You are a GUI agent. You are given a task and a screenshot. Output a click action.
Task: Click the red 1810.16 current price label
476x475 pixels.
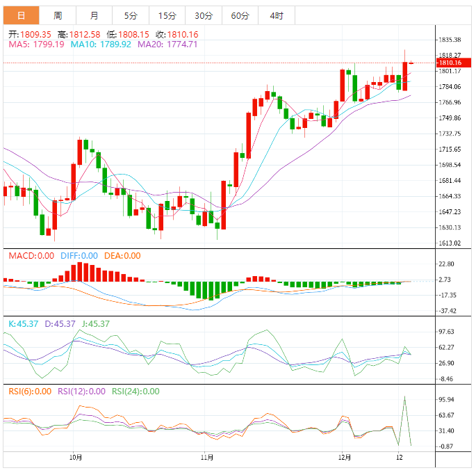454,63
